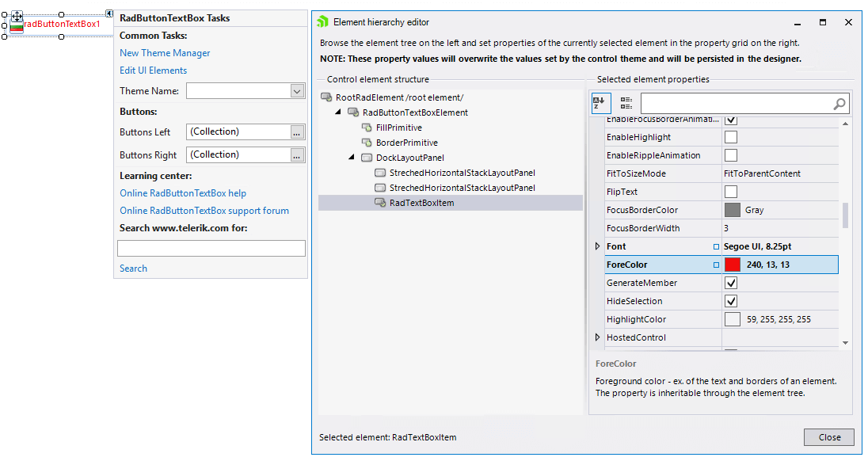Click the Search link under the telerik search box
The image size is (868, 461).
(133, 269)
